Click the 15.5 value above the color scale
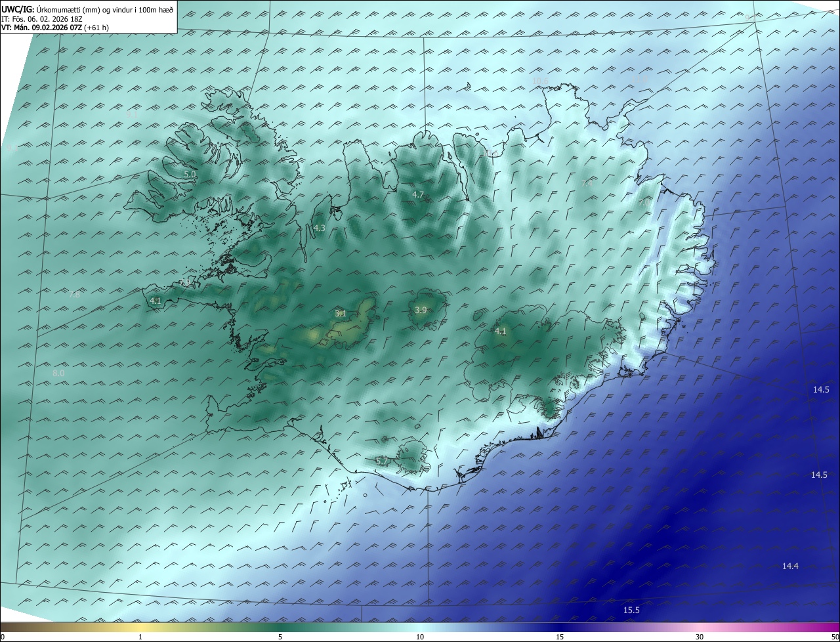The width and height of the screenshot is (840, 642). point(631,610)
